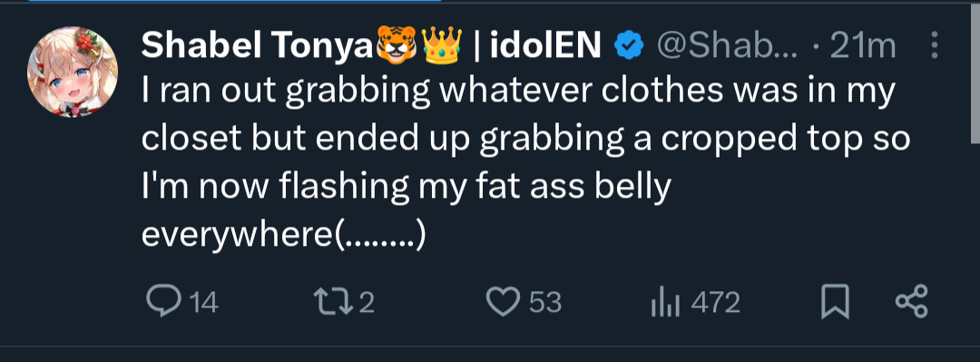
Task: Open the tweet by clicking its text body
Action: click(525, 164)
